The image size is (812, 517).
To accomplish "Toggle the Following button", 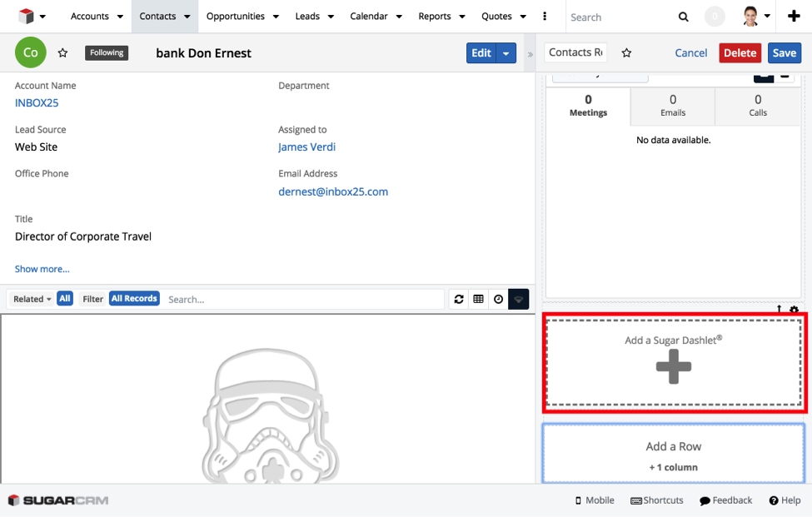I will [107, 52].
